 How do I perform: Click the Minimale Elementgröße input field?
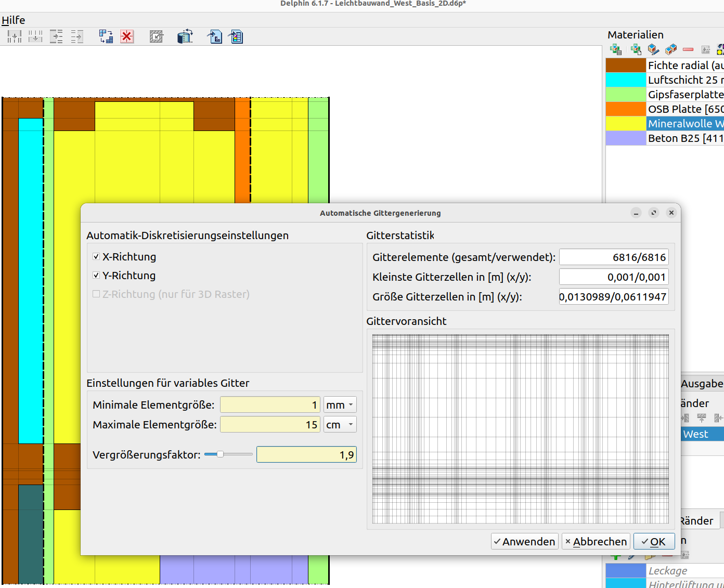coord(270,404)
